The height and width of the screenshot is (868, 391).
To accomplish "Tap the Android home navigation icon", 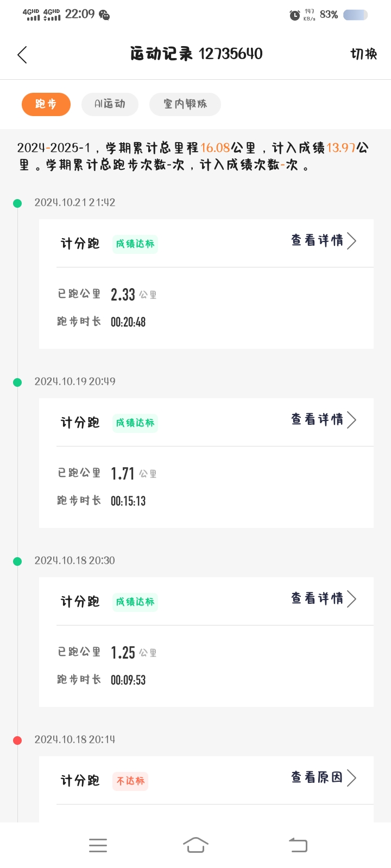I will coord(195,845).
